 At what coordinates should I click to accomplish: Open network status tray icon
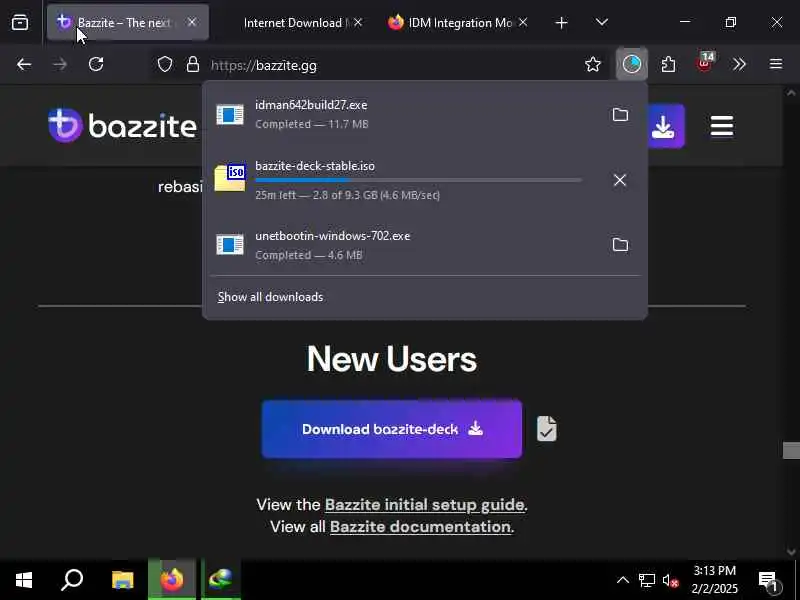pyautogui.click(x=647, y=580)
